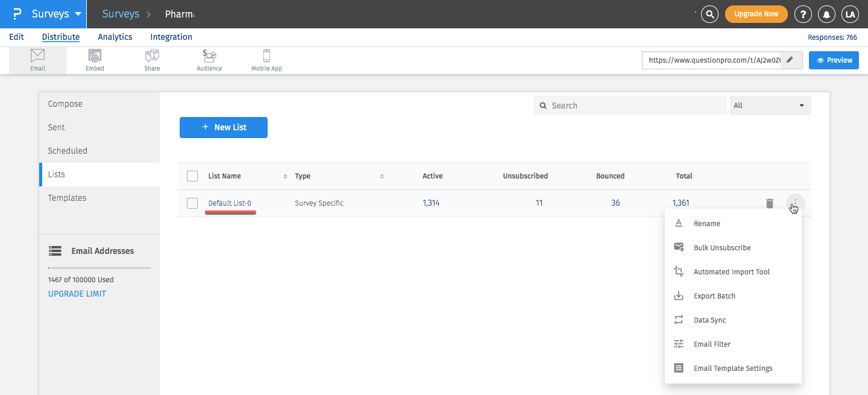Follow the UPGRADE LIMIT link
Viewport: 868px width, 395px height.
point(77,294)
